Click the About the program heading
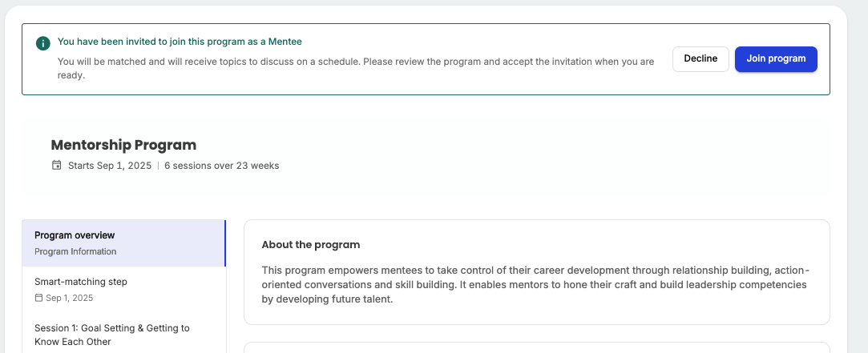 [x=310, y=245]
